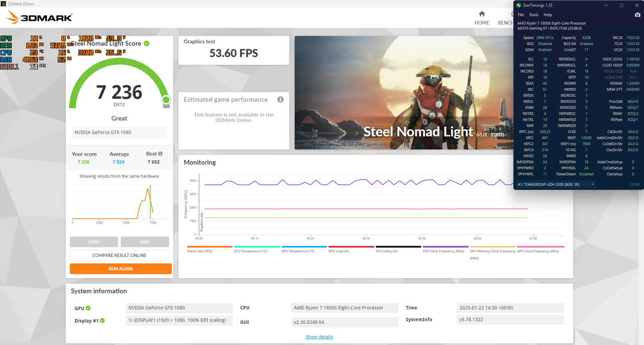
Task: Click green validation check beside score title
Action: [146, 43]
